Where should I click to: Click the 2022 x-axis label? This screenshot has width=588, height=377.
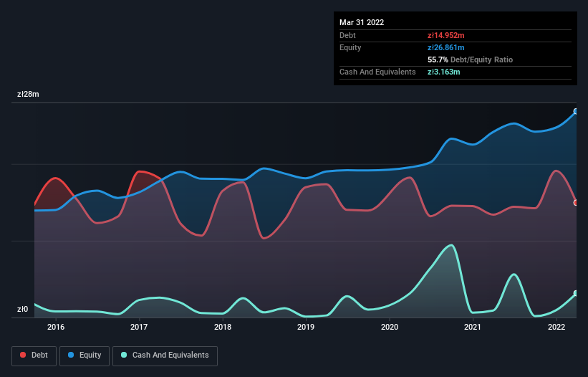556,327
